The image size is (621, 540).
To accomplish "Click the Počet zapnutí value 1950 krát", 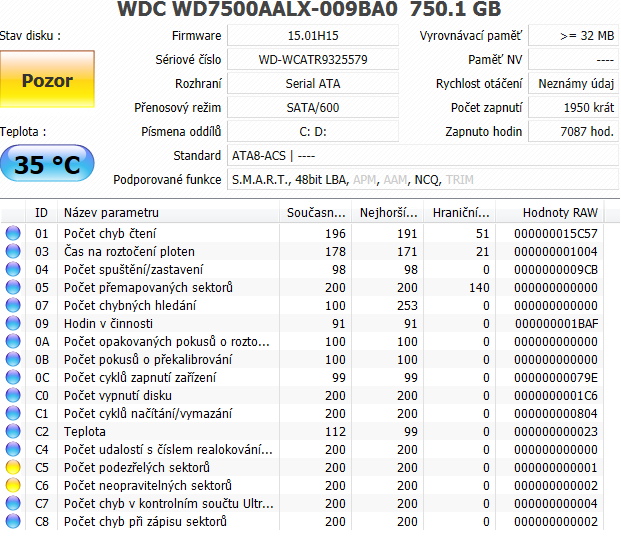I will [x=573, y=107].
